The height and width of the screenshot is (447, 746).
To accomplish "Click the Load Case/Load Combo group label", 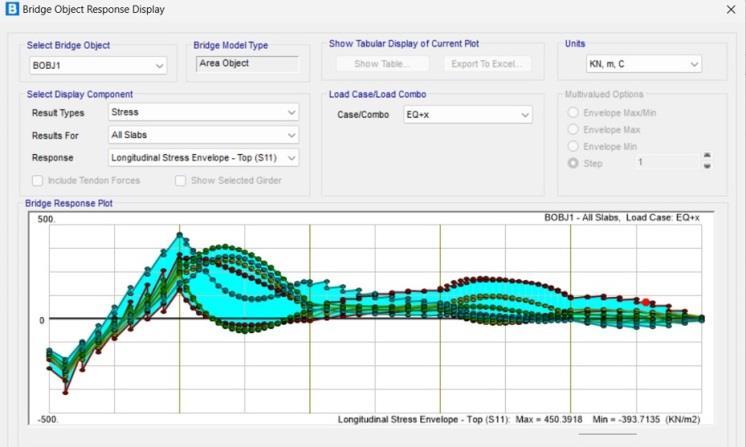I will pos(377,94).
